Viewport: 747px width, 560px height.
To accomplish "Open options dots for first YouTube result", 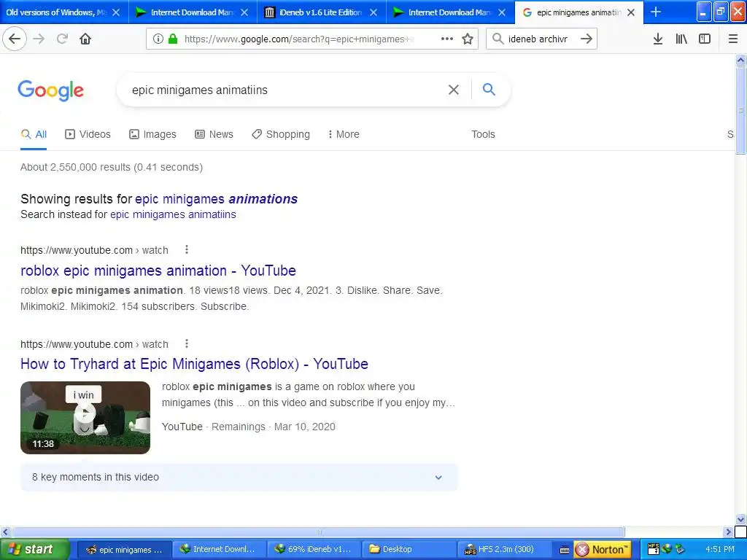I will coord(187,249).
